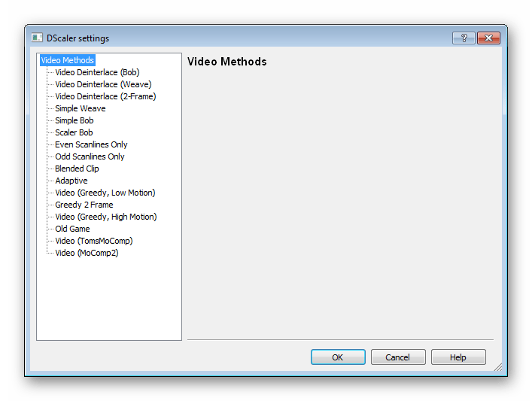
Task: Pick Simple Bob in the tree
Action: coord(74,120)
